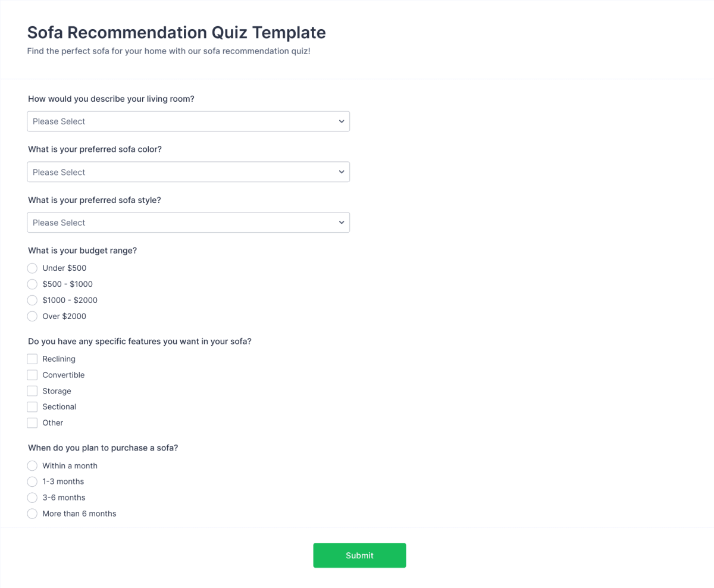
Task: Select the Under $500 budget option
Action: point(32,268)
